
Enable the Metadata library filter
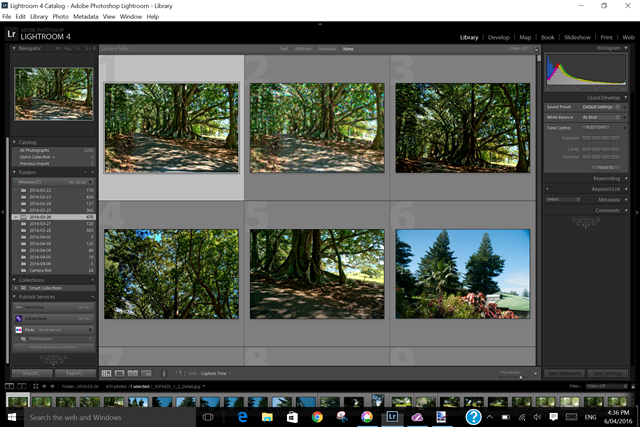pos(327,49)
